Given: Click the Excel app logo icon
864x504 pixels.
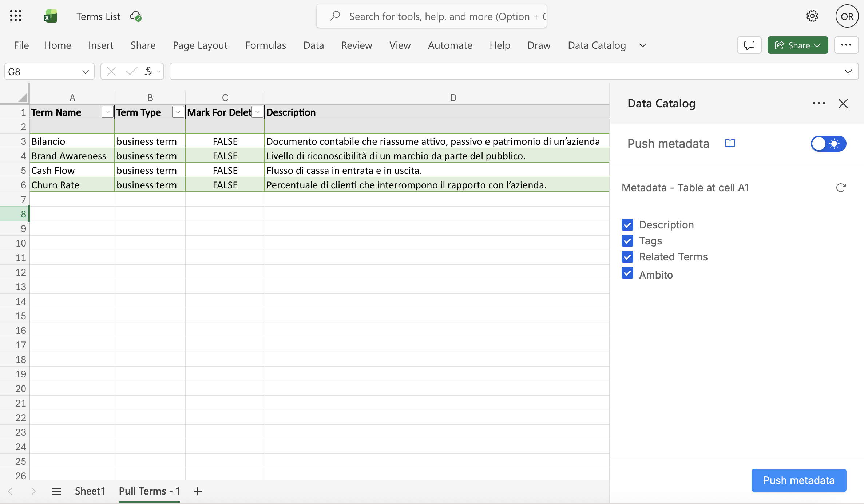Looking at the screenshot, I should [50, 16].
